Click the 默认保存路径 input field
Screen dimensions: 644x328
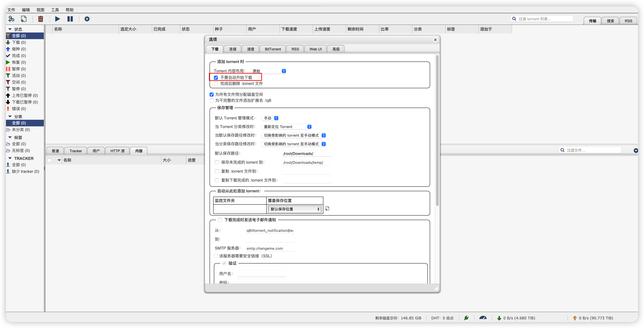[307, 154]
